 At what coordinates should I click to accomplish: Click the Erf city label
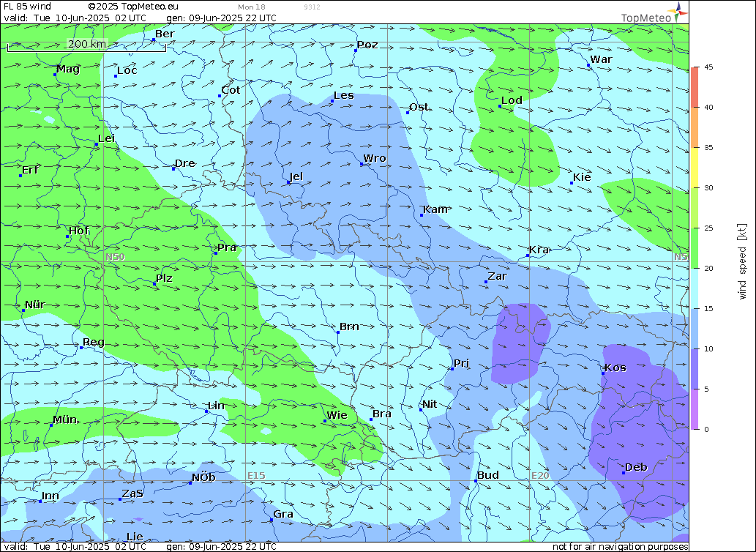click(x=31, y=170)
